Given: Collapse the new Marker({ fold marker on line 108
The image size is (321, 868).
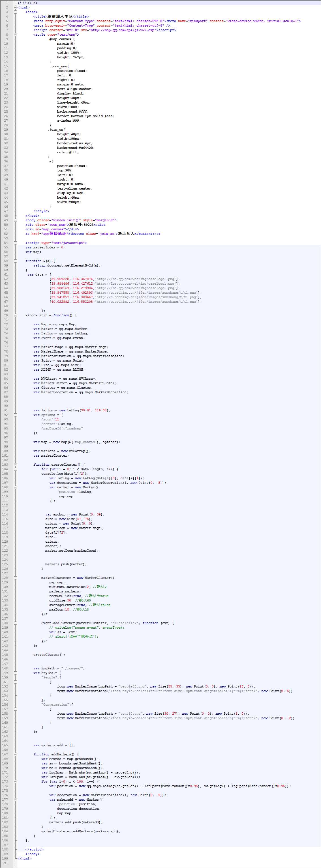Looking at the screenshot, I should 15,487.
